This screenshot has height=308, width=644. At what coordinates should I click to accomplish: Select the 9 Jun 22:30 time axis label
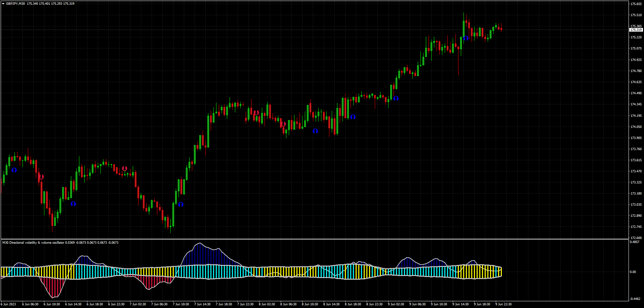pos(504,304)
